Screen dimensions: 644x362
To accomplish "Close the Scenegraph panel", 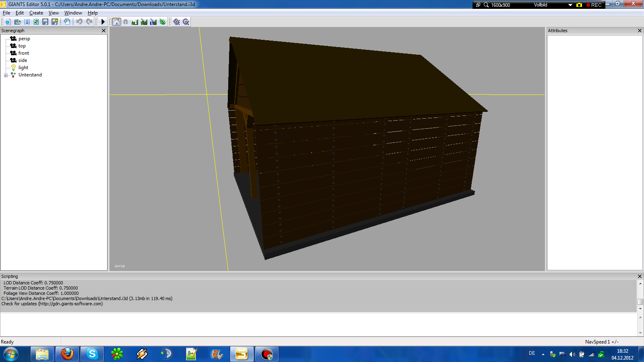I will click(x=103, y=31).
